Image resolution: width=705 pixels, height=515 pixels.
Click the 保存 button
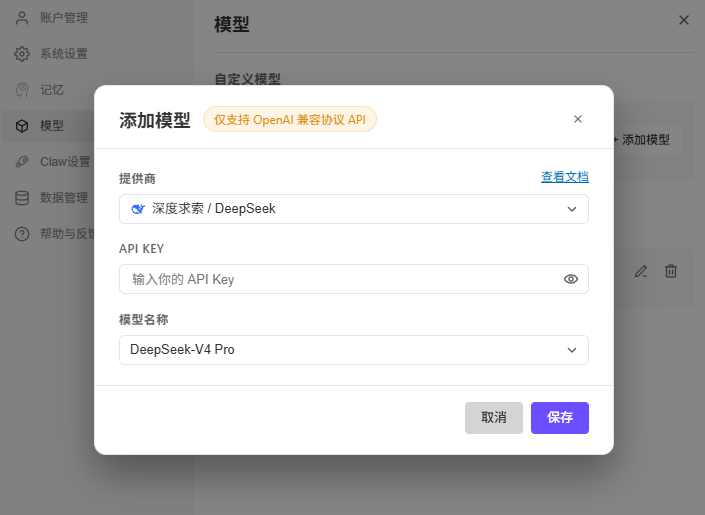pyautogui.click(x=560, y=418)
